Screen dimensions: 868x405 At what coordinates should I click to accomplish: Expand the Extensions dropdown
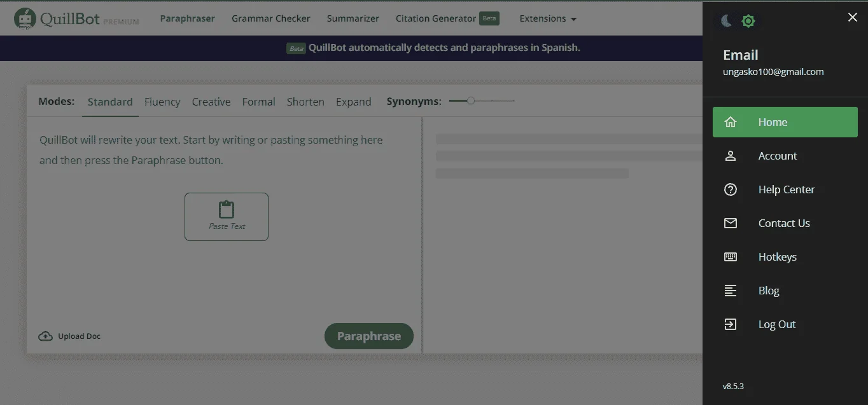click(x=548, y=18)
